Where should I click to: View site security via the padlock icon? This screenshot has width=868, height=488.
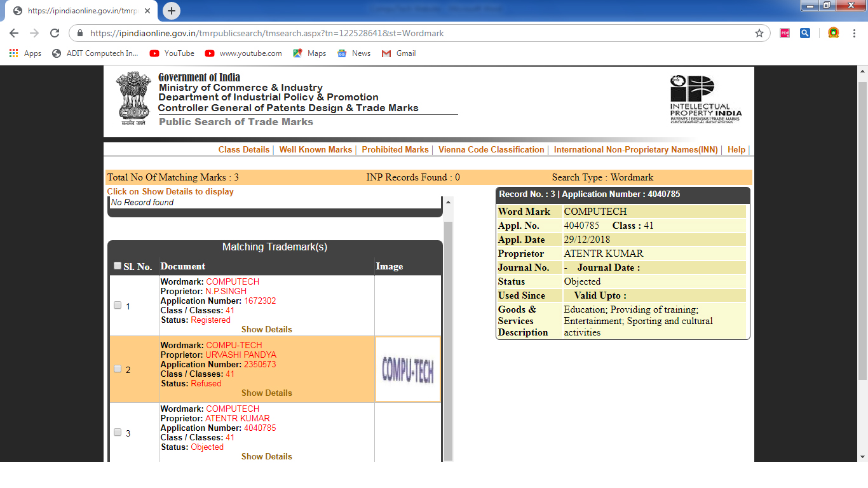coord(80,33)
